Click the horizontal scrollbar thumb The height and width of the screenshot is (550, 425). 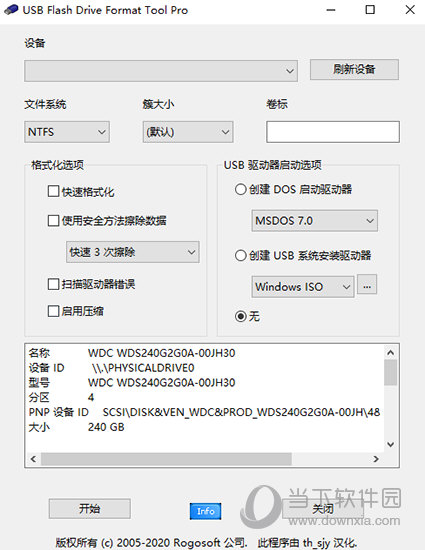pos(166,459)
